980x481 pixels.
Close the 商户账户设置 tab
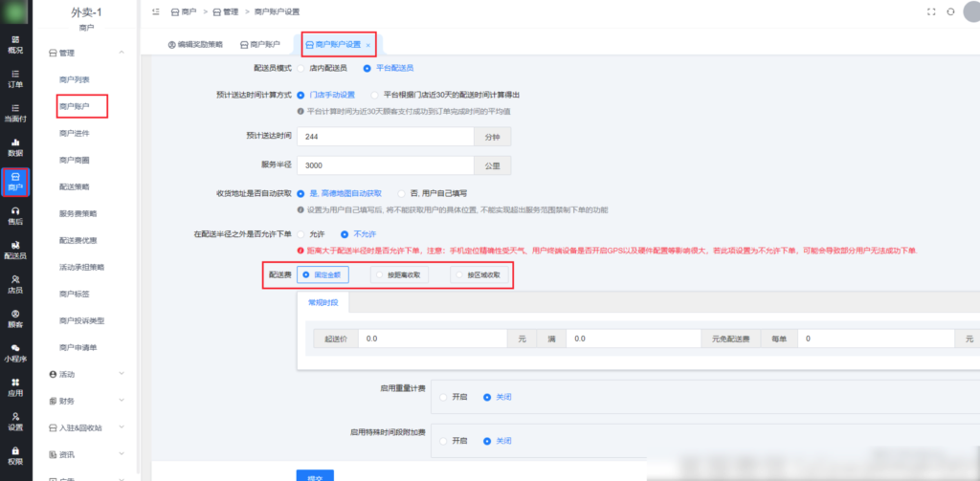[x=368, y=45]
